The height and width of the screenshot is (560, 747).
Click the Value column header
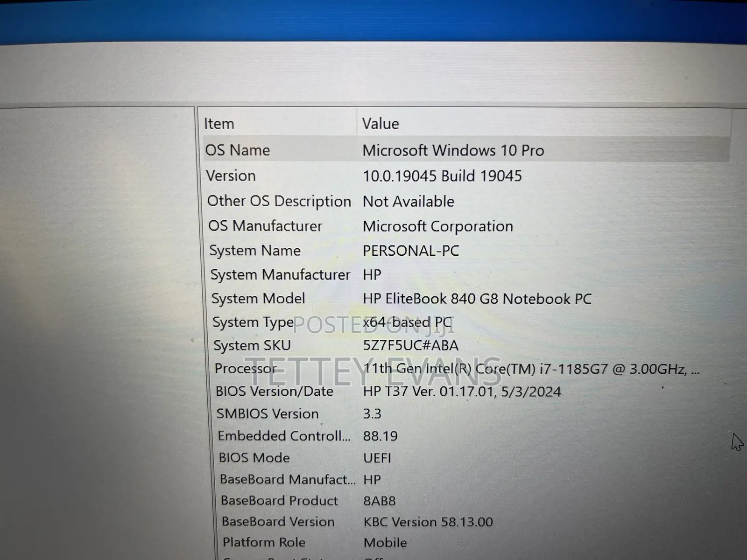coord(381,124)
